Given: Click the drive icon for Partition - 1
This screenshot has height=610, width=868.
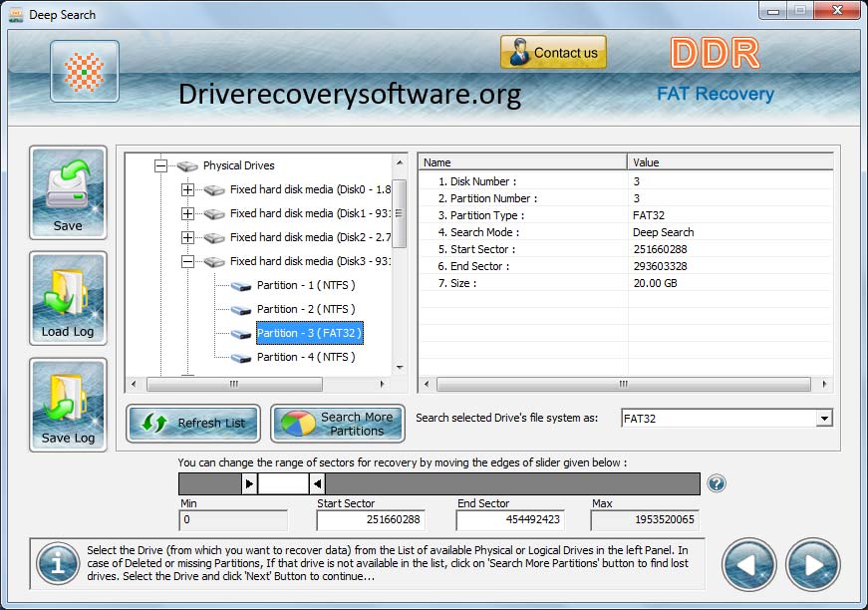Looking at the screenshot, I should [241, 286].
